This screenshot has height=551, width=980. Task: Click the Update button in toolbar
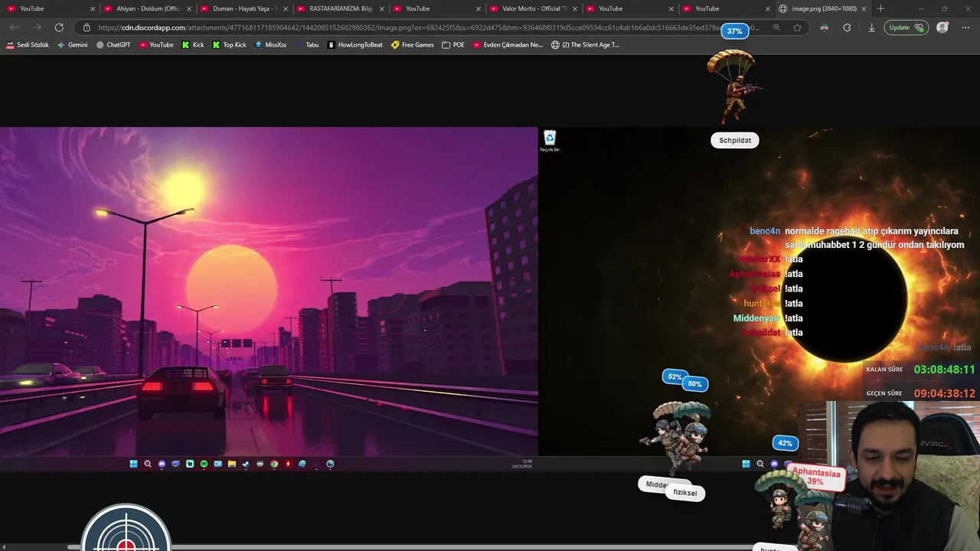[x=906, y=28]
